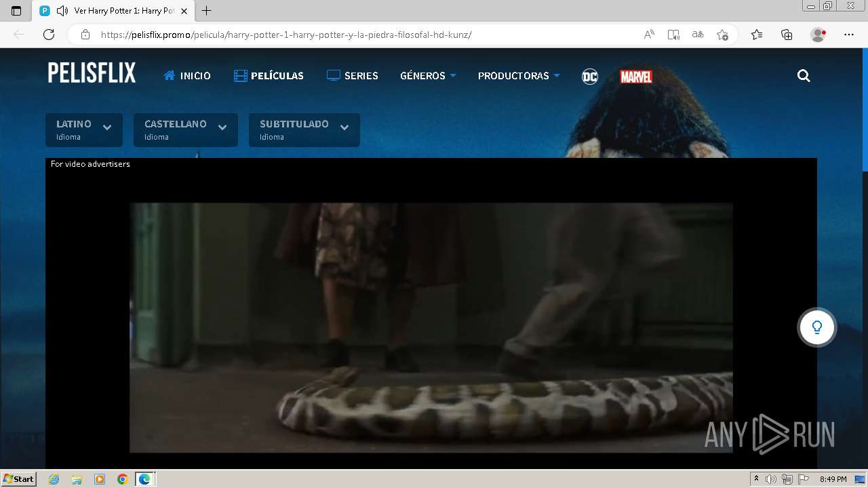
Task: Launch Internet Explorer from the taskbar
Action: click(x=54, y=479)
